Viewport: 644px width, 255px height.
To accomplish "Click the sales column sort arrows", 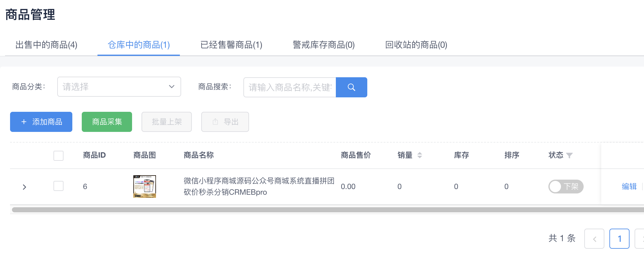I will point(419,155).
